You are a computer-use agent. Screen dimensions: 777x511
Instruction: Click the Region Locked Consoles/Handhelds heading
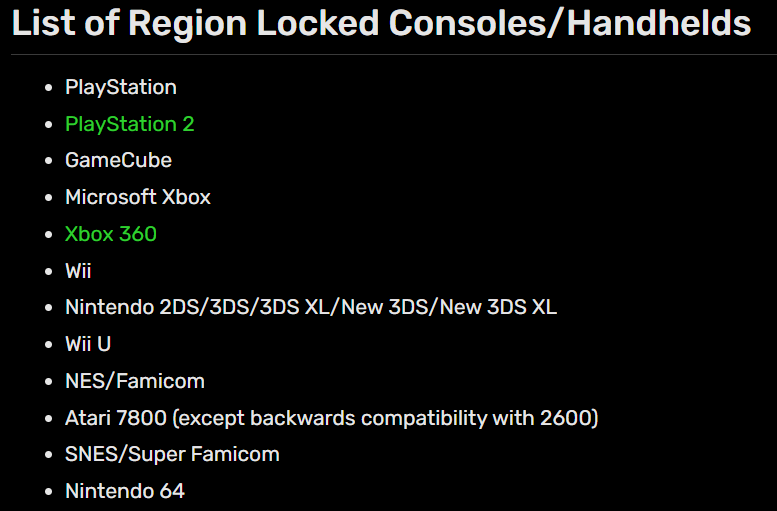click(x=381, y=24)
